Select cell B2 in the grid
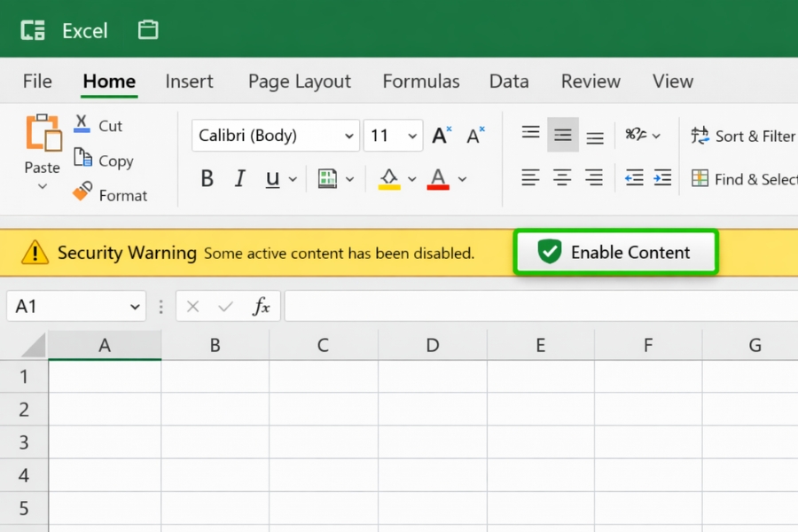The width and height of the screenshot is (798, 532). 215,410
